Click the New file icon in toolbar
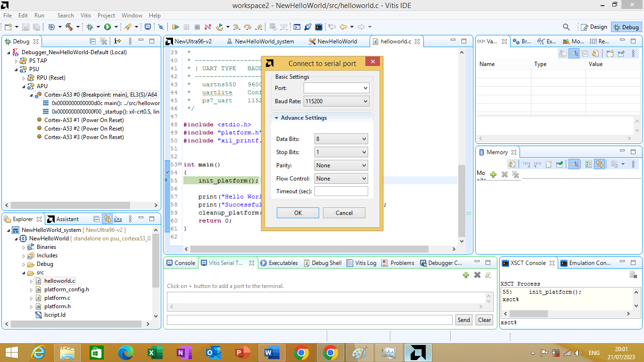 (x=8, y=27)
